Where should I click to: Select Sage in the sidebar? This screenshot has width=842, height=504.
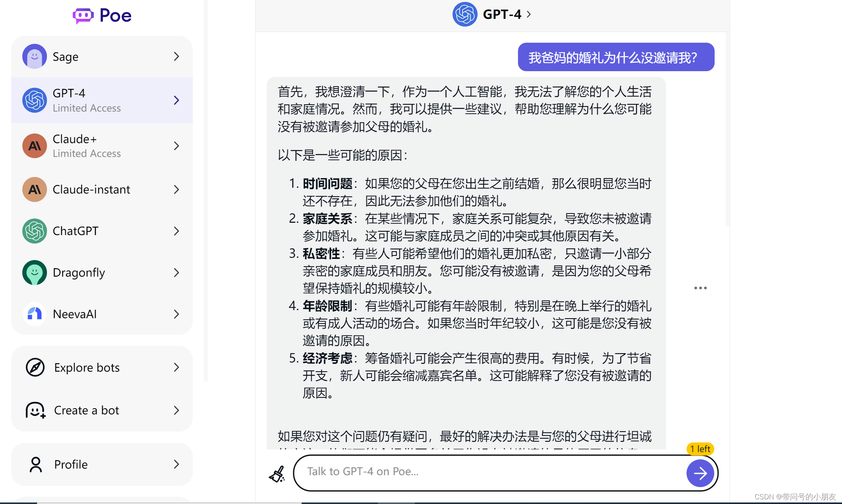tap(102, 57)
